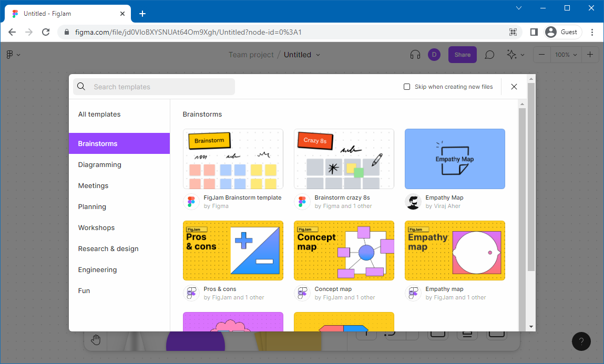Viewport: 604px width, 364px height.
Task: Reload the page in browser toolbar
Action: point(46,32)
